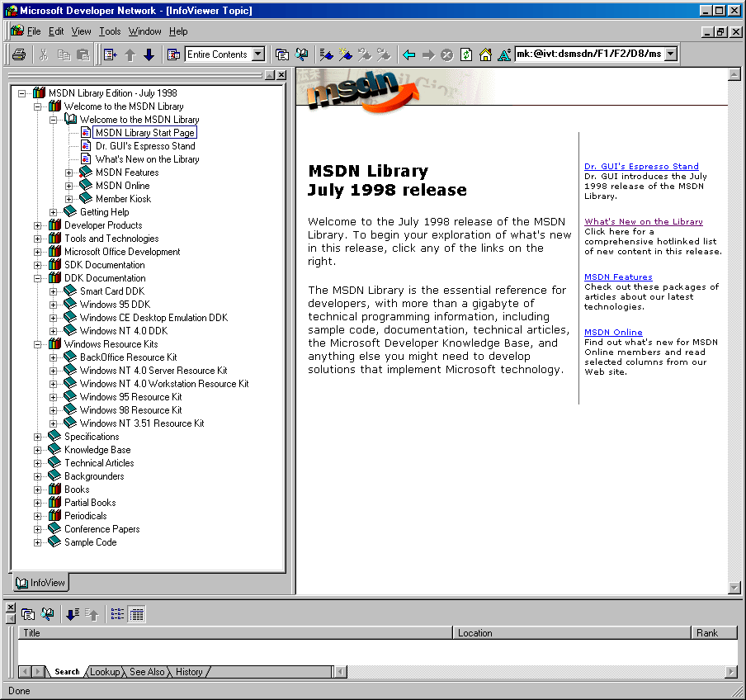The height and width of the screenshot is (700, 746).
Task: Open the MSDN Features link in the topic
Action: (x=618, y=277)
